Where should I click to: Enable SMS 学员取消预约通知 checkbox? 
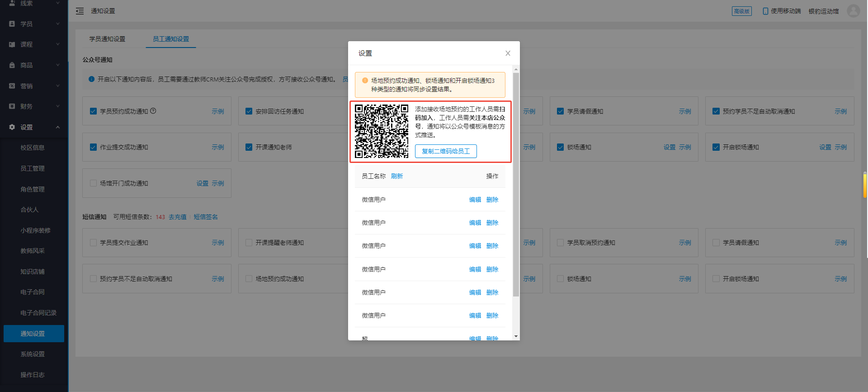pos(561,243)
